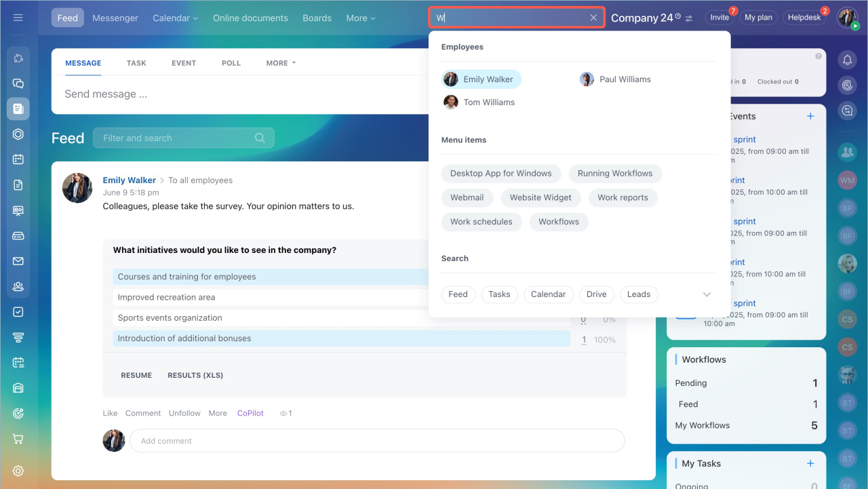Select the MESSAGE composer tab

[x=83, y=63]
